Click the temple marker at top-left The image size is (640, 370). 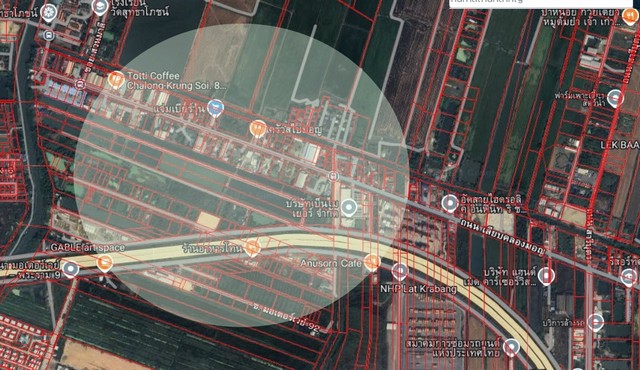coord(49,13)
